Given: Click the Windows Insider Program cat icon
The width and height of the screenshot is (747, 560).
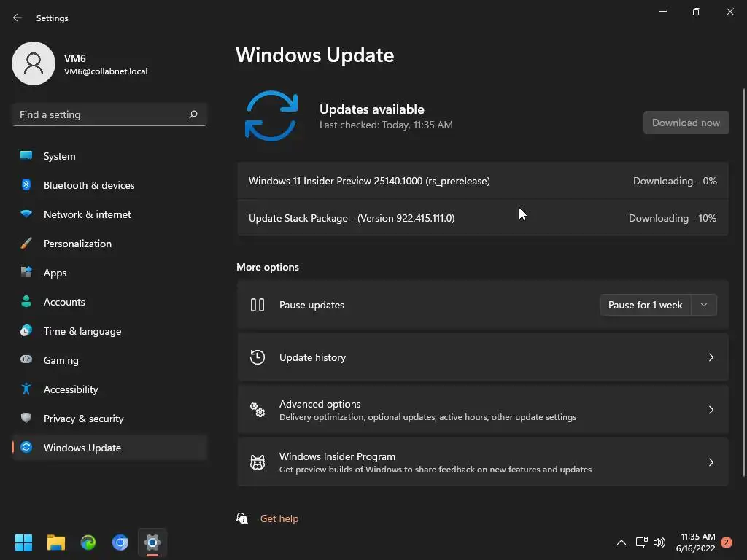Looking at the screenshot, I should [x=258, y=462].
